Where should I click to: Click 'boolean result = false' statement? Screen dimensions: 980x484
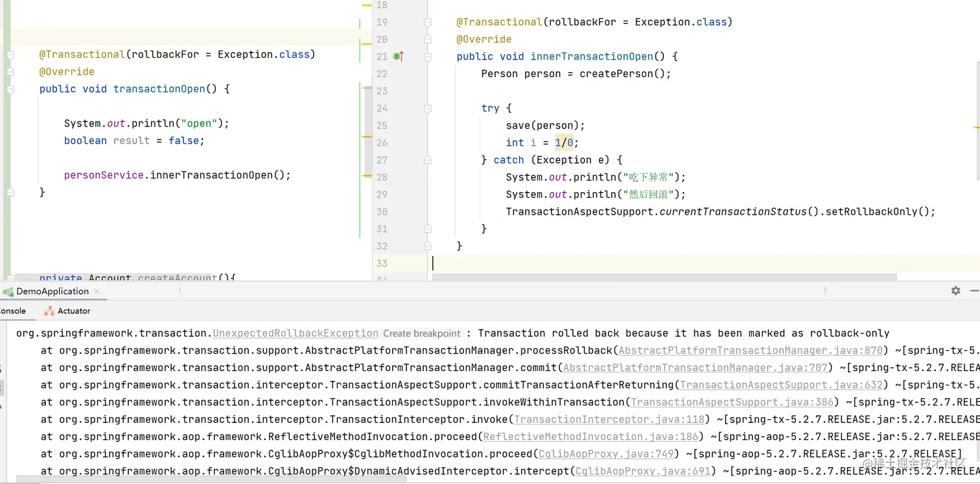coord(134,141)
